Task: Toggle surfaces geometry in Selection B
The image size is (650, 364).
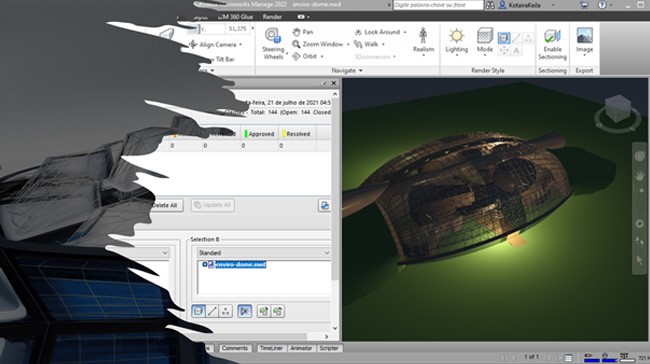Action: point(199,311)
